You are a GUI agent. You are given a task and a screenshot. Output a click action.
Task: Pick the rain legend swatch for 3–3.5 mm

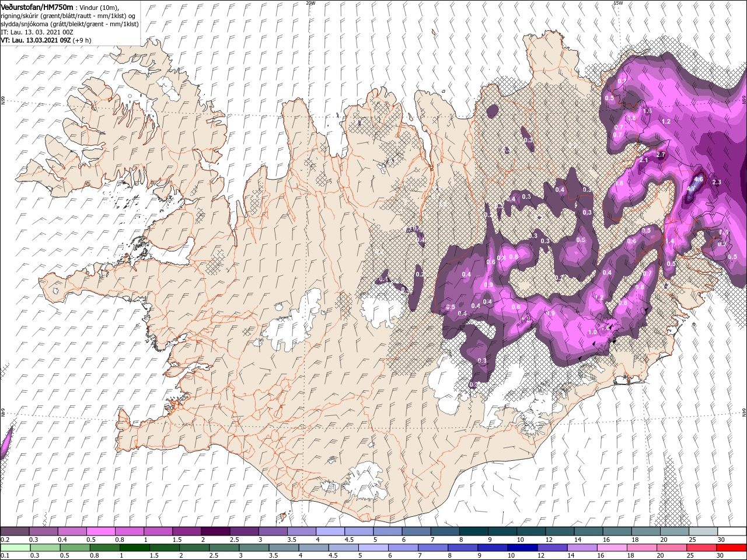pyautogui.click(x=254, y=548)
